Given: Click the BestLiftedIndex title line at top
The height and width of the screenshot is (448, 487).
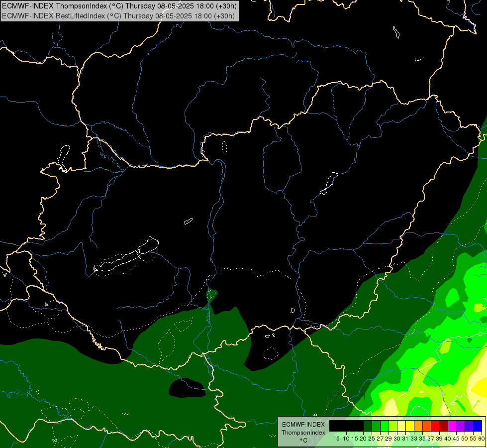Looking at the screenshot, I should [x=118, y=16].
